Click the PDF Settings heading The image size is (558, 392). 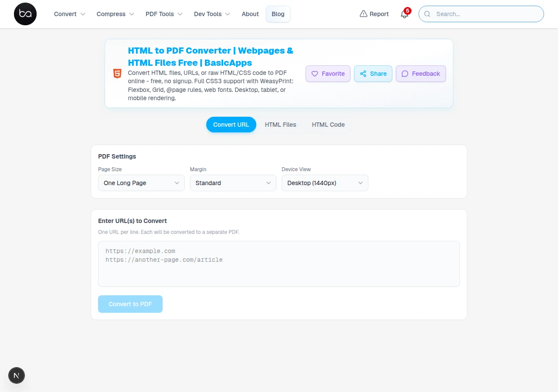117,156
